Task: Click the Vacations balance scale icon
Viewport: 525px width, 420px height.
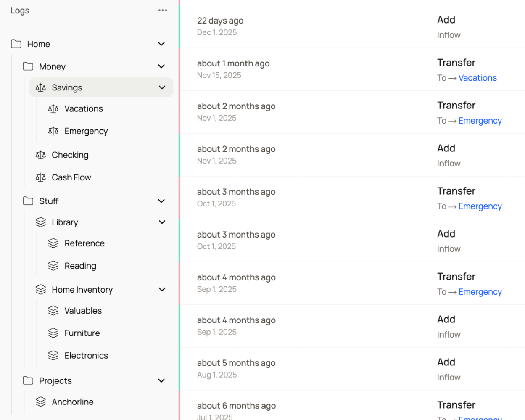Action: pyautogui.click(x=53, y=108)
